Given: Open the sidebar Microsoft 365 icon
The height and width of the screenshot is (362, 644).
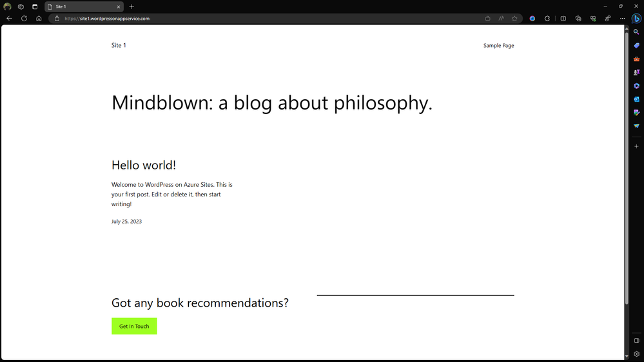Looking at the screenshot, I should point(637,86).
